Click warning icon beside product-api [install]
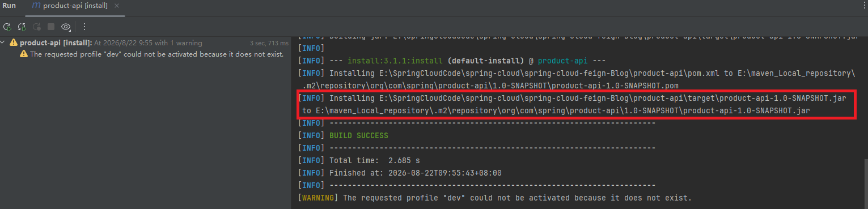The image size is (868, 209). [x=14, y=43]
